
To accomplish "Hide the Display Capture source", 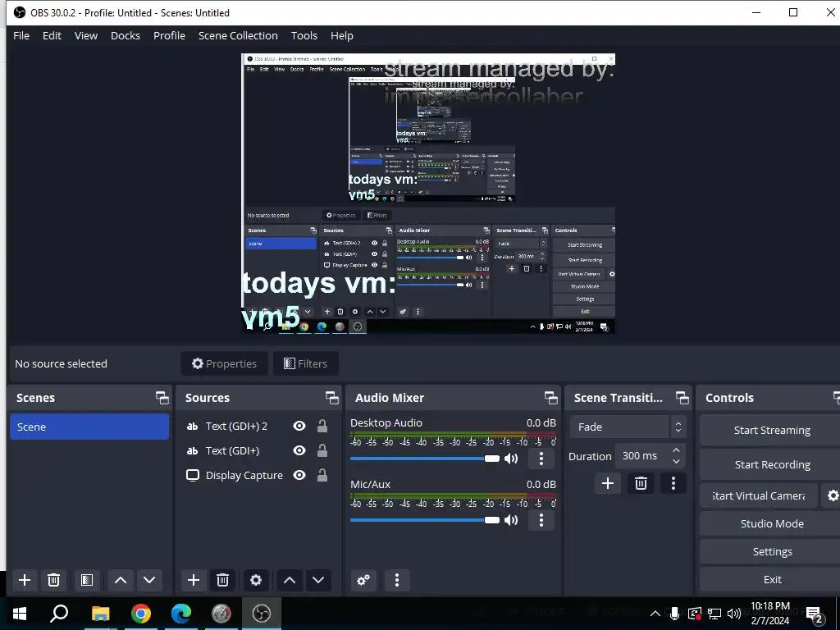I will click(x=299, y=475).
